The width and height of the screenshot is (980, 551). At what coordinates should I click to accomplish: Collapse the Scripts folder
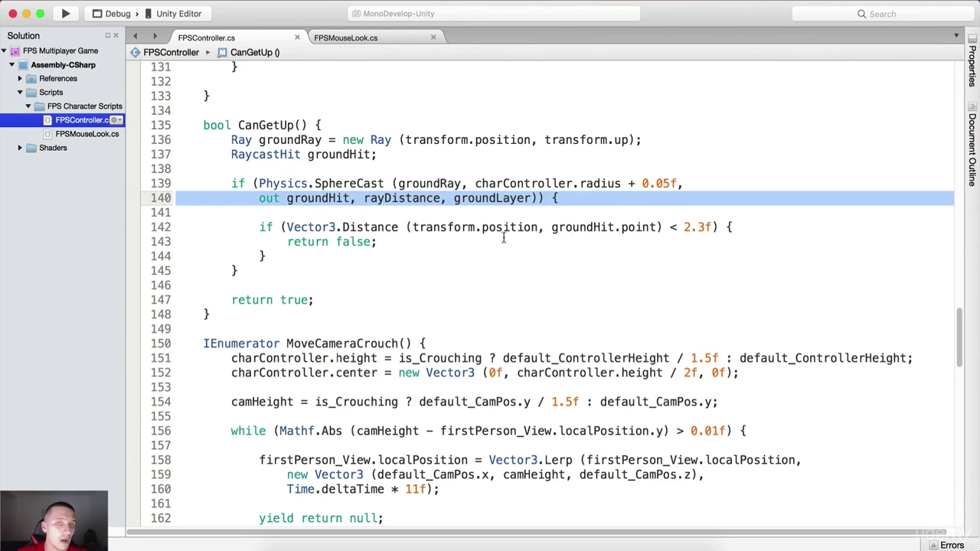tap(20, 93)
